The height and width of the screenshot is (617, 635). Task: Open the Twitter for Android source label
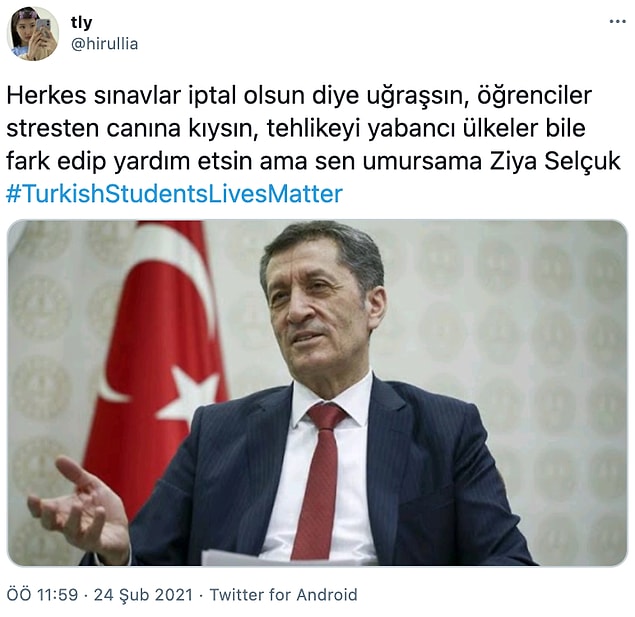(x=283, y=595)
